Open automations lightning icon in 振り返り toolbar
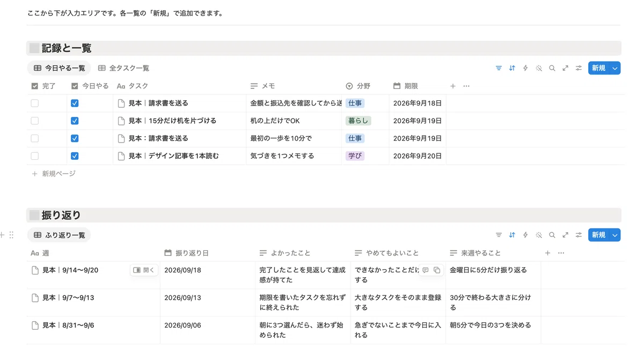Viewport: 644px width, 349px height. click(525, 235)
